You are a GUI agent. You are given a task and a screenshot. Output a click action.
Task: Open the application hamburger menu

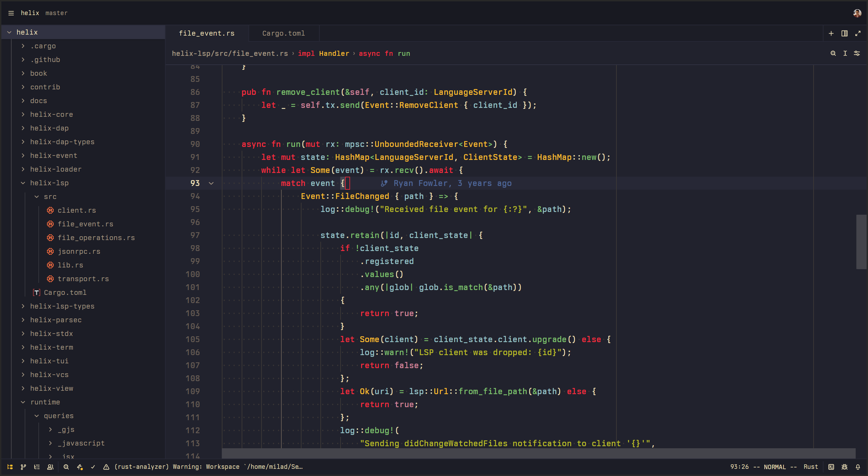click(x=11, y=13)
